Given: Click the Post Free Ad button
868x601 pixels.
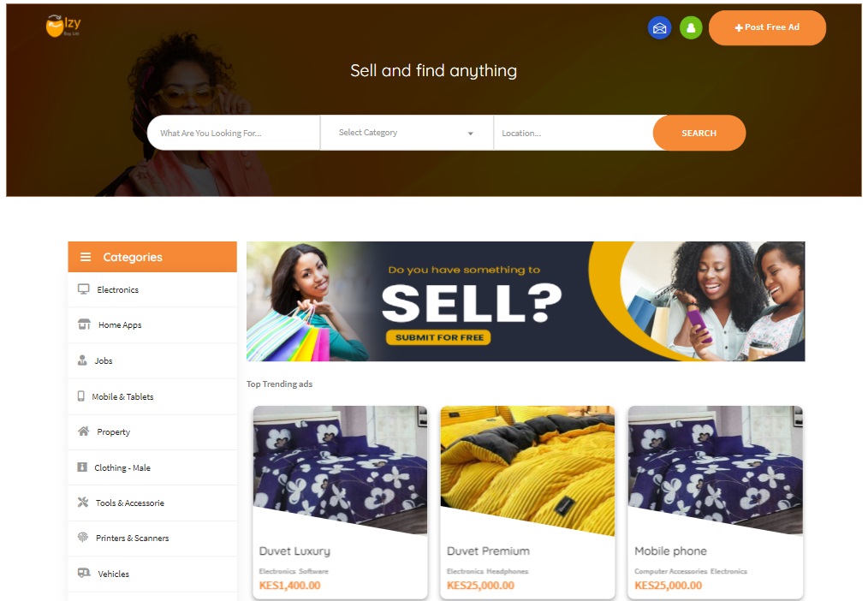Looking at the screenshot, I should point(767,27).
